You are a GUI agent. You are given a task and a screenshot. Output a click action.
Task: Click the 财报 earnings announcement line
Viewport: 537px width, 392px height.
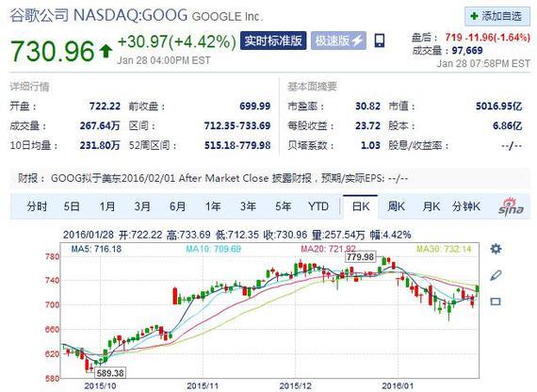coord(213,178)
